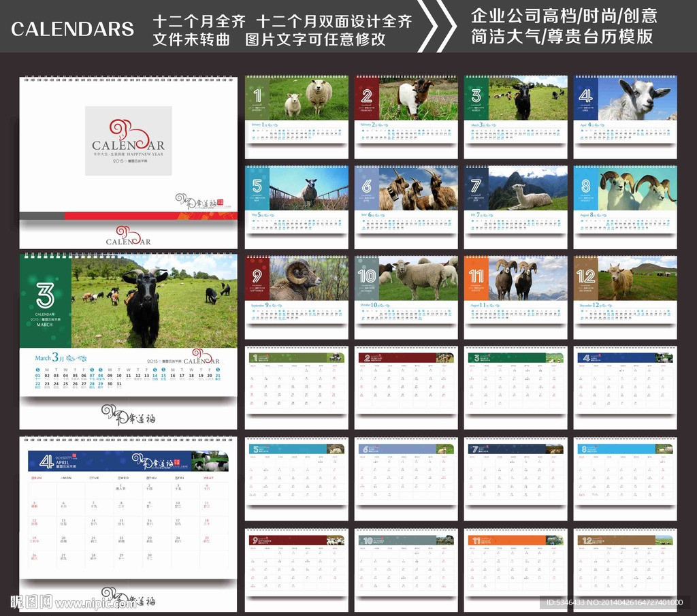Image resolution: width=697 pixels, height=616 pixels.
Task: Select month 11 bighorn sheep thumbnail
Action: coord(516,297)
